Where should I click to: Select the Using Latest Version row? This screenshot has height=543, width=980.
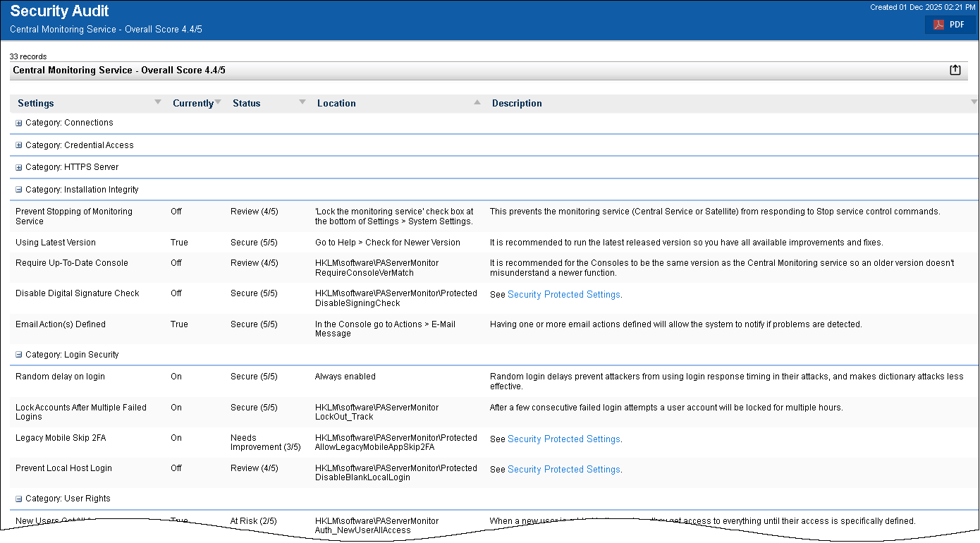pyautogui.click(x=56, y=243)
